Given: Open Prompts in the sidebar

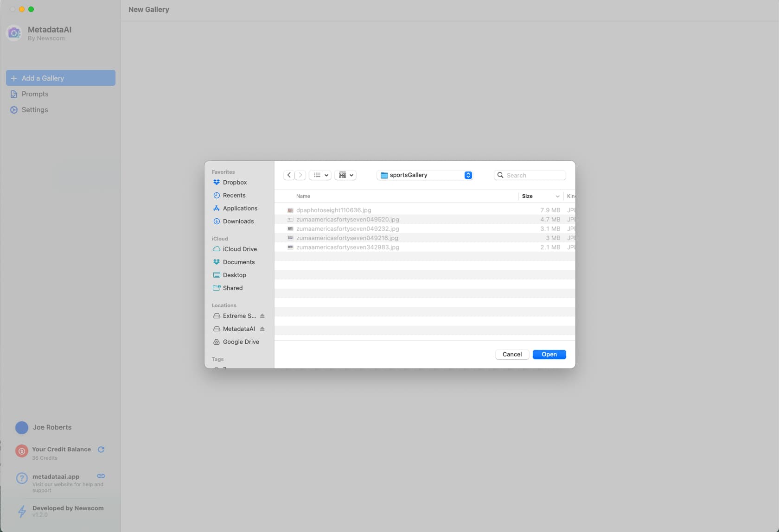Looking at the screenshot, I should click(35, 94).
